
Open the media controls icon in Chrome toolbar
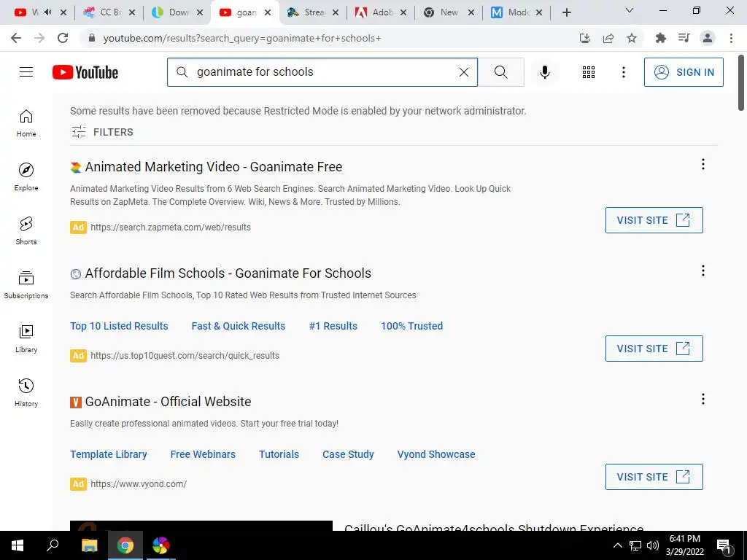pyautogui.click(x=684, y=38)
